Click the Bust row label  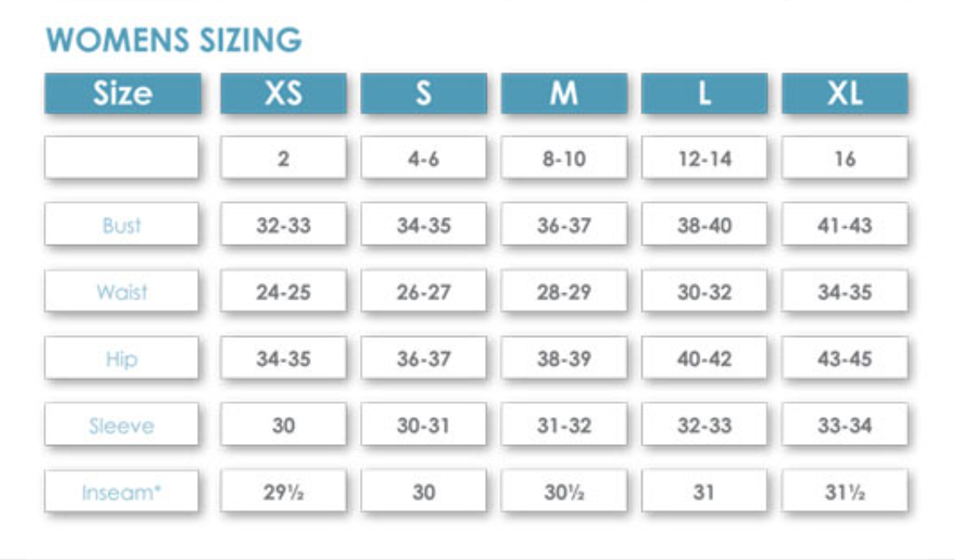tap(122, 225)
